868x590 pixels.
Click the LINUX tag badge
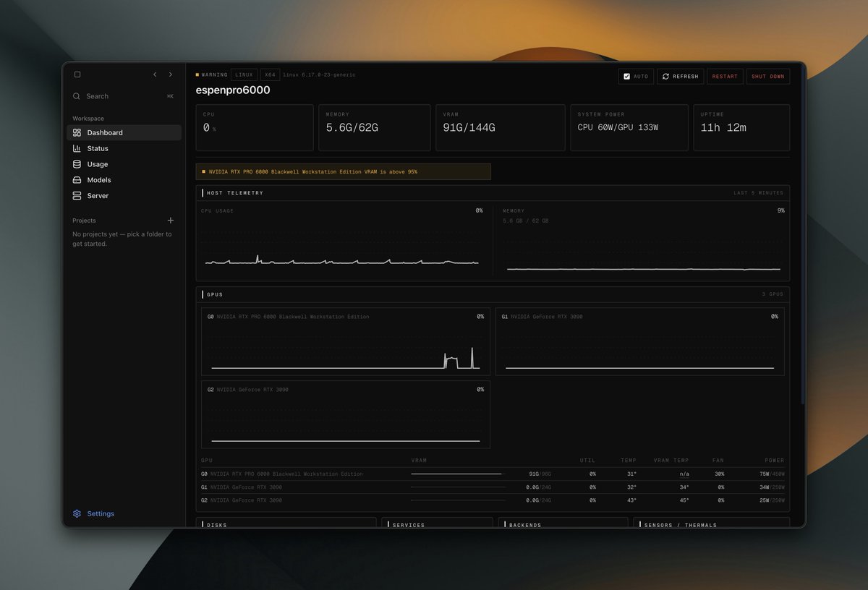pos(244,74)
